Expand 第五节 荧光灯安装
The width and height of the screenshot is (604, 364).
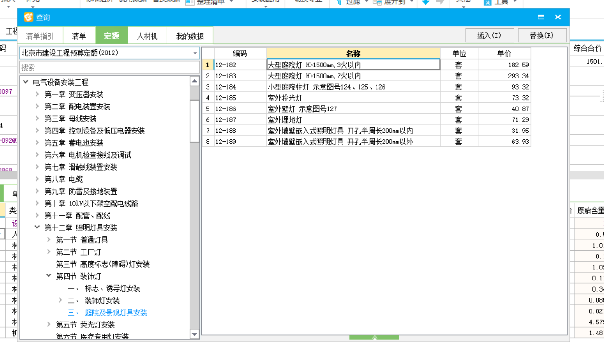coord(48,324)
